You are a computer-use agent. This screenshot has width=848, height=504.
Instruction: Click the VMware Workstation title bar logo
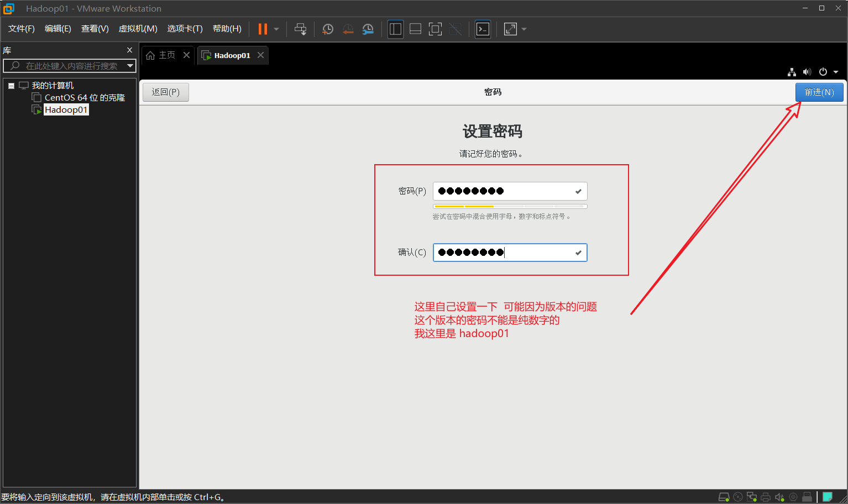click(9, 9)
